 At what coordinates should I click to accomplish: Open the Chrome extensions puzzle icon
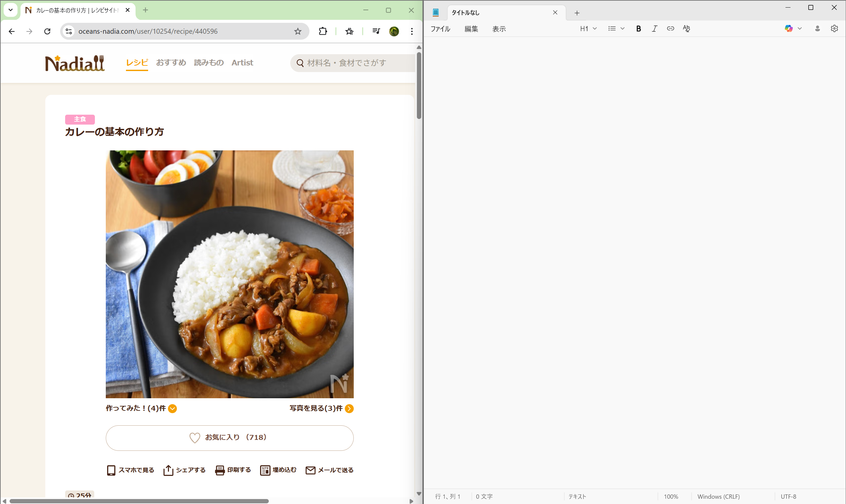[323, 32]
